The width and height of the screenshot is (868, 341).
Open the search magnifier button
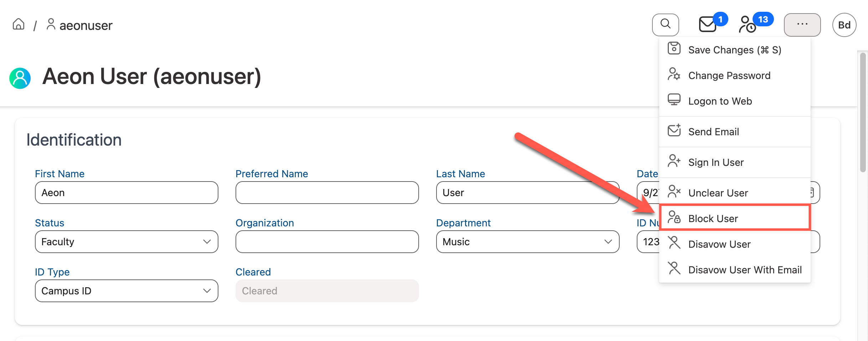coord(665,25)
